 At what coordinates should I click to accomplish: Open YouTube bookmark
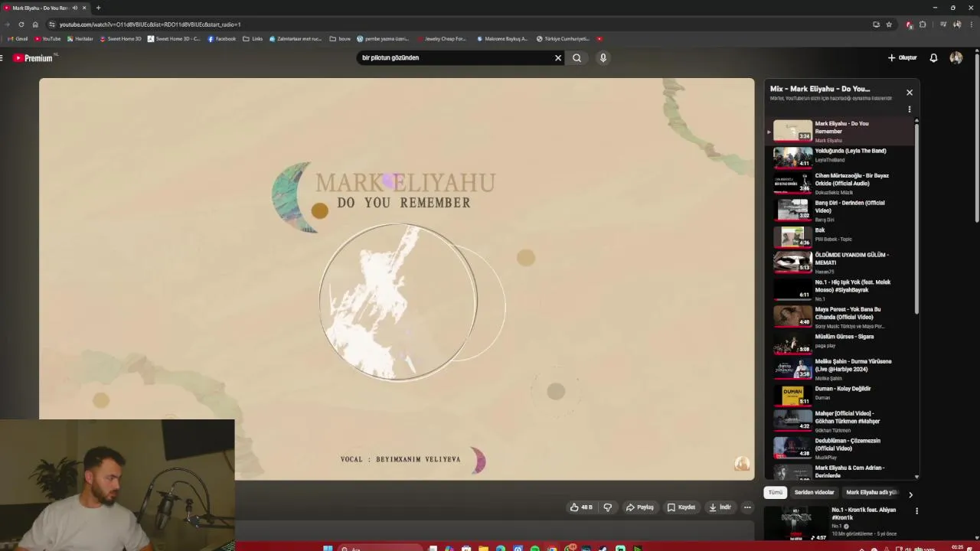point(47,38)
